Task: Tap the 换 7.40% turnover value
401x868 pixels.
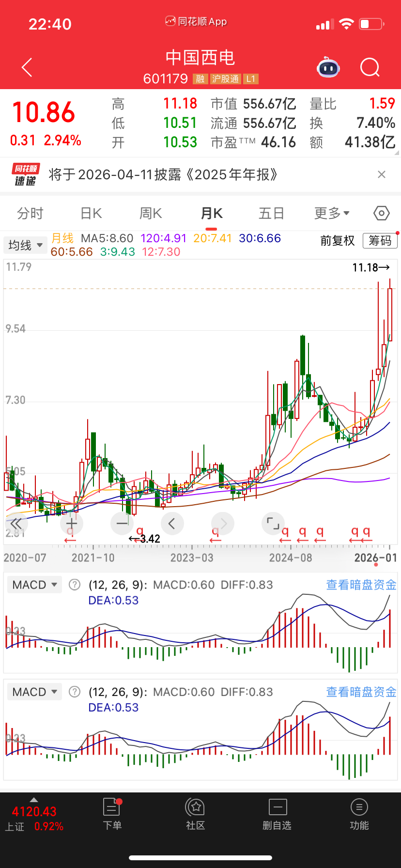Action: coord(376,123)
